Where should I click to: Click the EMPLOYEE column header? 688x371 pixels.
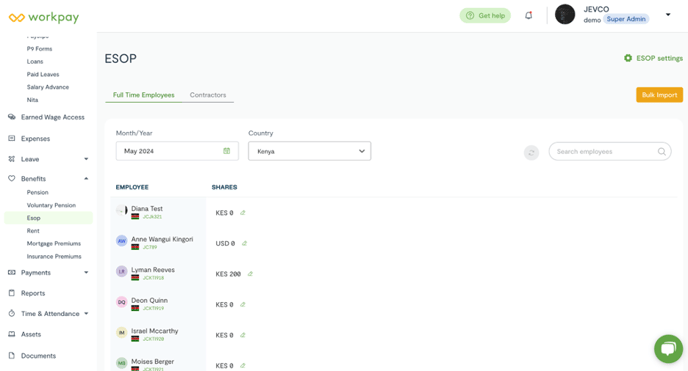point(132,187)
